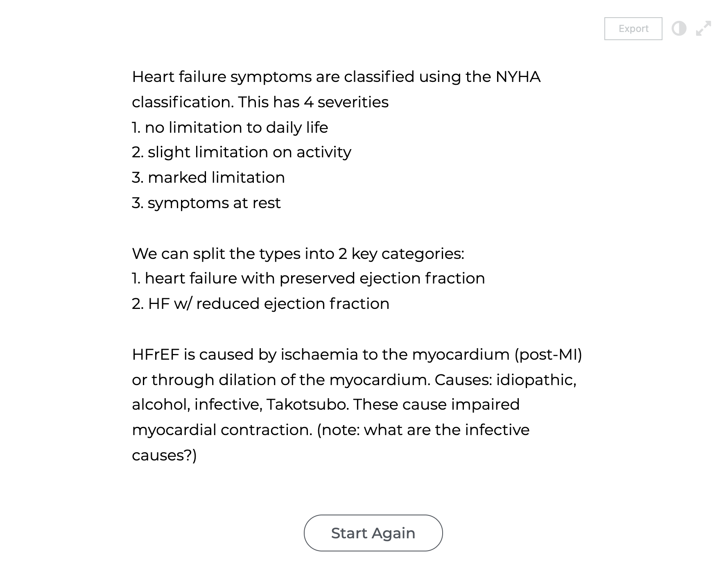Click the word 'Takotsubo'

pos(307,405)
